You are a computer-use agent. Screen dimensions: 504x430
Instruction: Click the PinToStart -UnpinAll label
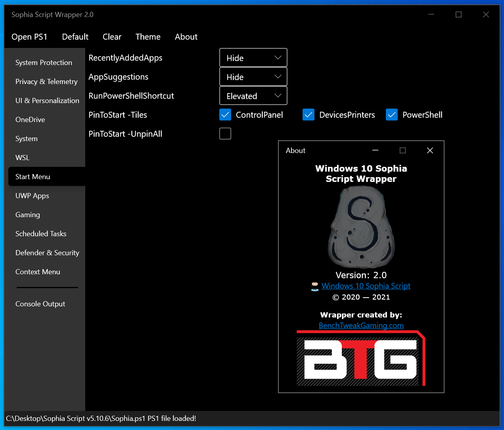pyautogui.click(x=125, y=134)
